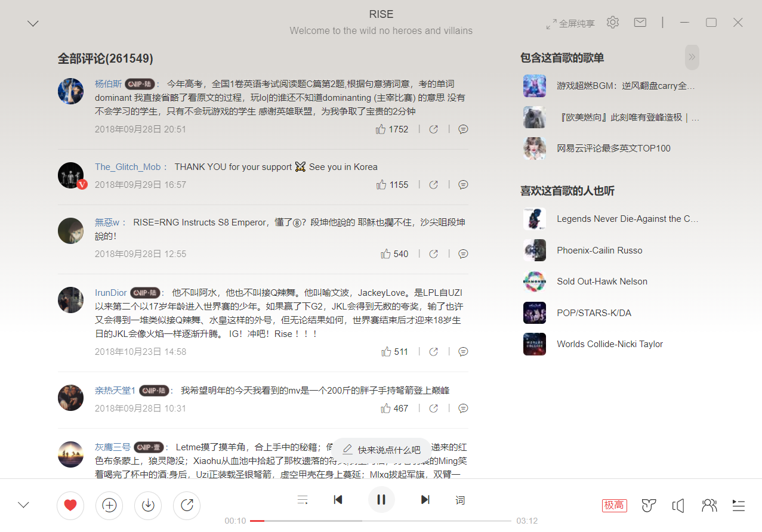Screen dimensions: 762x532
Task: Add RISE to a playlist with plus icon
Action: (109, 505)
